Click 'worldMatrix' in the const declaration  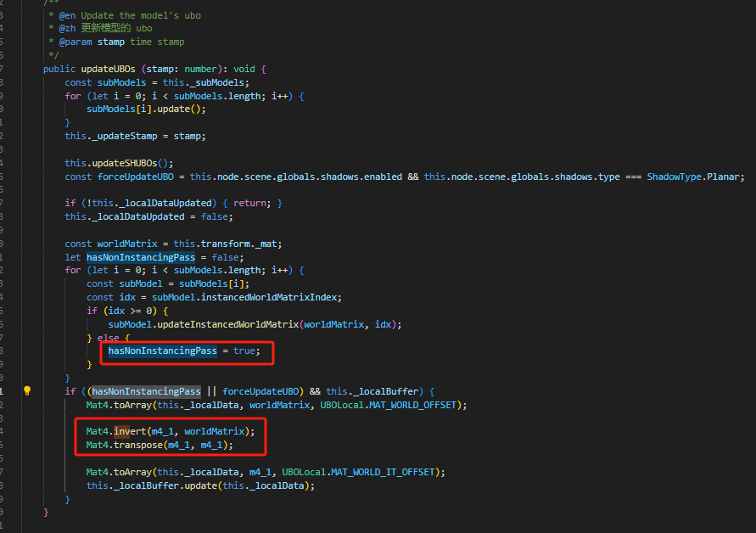pyautogui.click(x=127, y=244)
